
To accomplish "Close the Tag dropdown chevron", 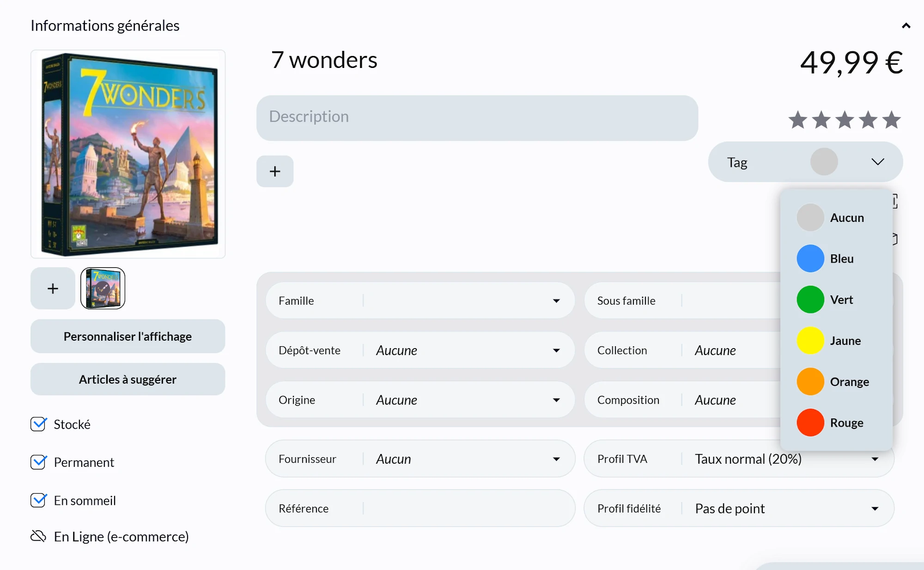I will tap(878, 162).
